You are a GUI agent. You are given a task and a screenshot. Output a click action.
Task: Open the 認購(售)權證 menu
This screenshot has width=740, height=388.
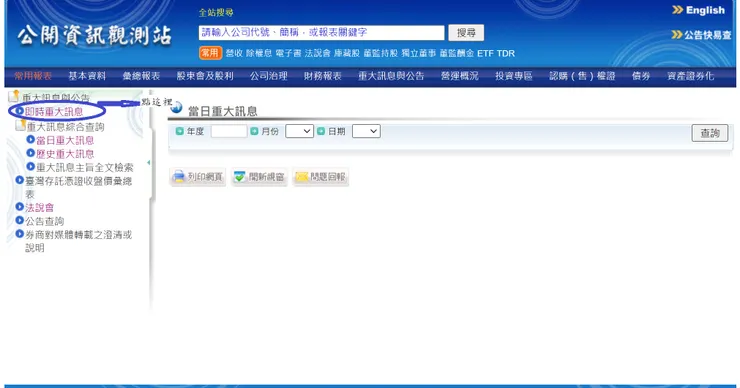[582, 76]
